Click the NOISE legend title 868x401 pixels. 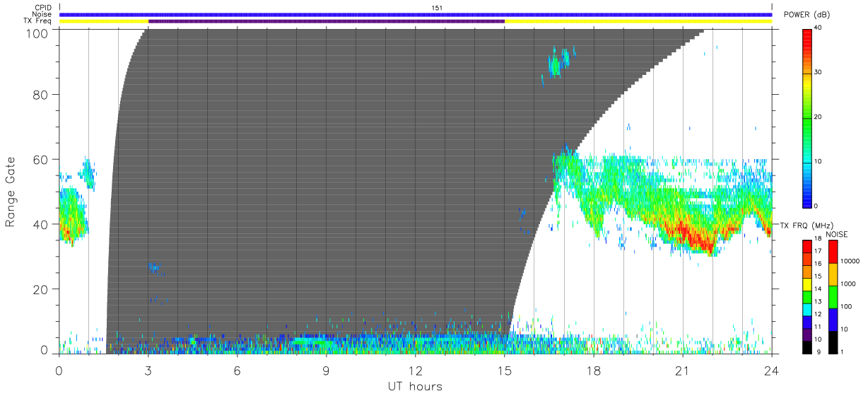[x=837, y=234]
